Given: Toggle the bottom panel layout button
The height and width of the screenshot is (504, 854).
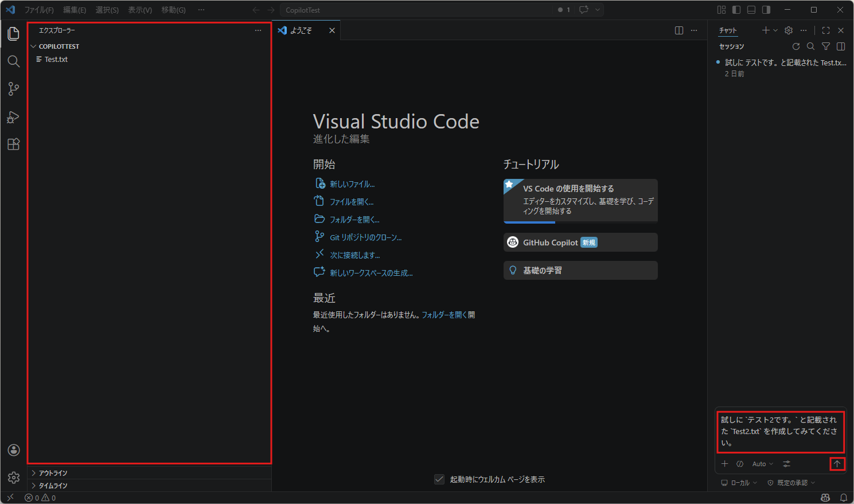Looking at the screenshot, I should pos(751,10).
